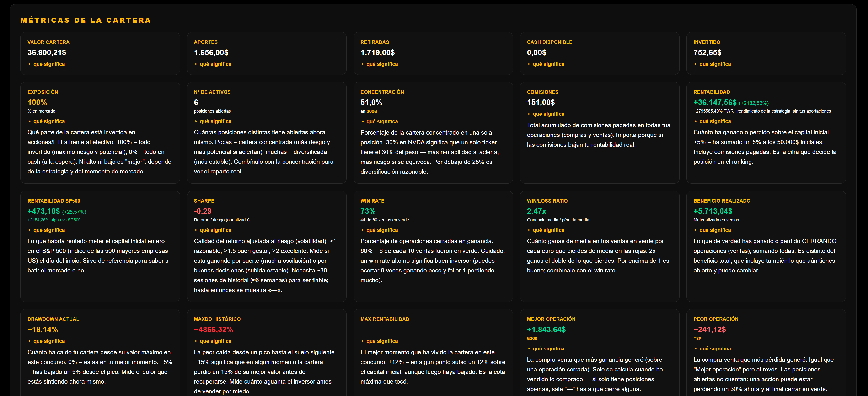Expand 'qué significa' under Aportes
Screen dimensions: 868x396
(x=213, y=64)
